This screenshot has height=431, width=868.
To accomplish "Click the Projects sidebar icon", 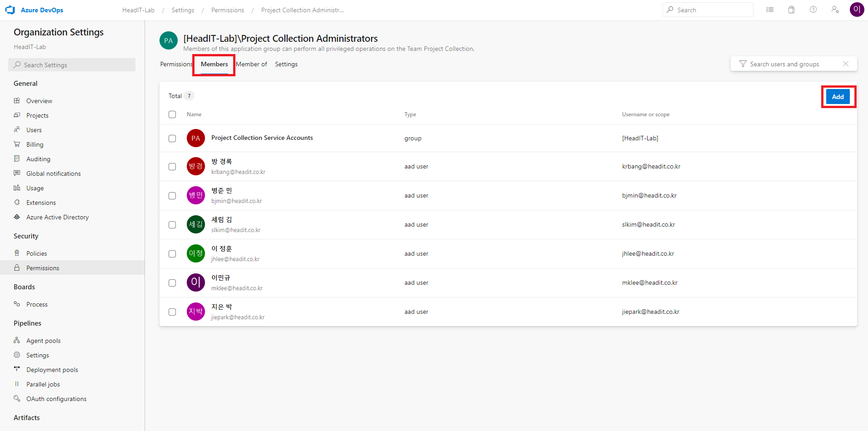I will pyautogui.click(x=17, y=115).
